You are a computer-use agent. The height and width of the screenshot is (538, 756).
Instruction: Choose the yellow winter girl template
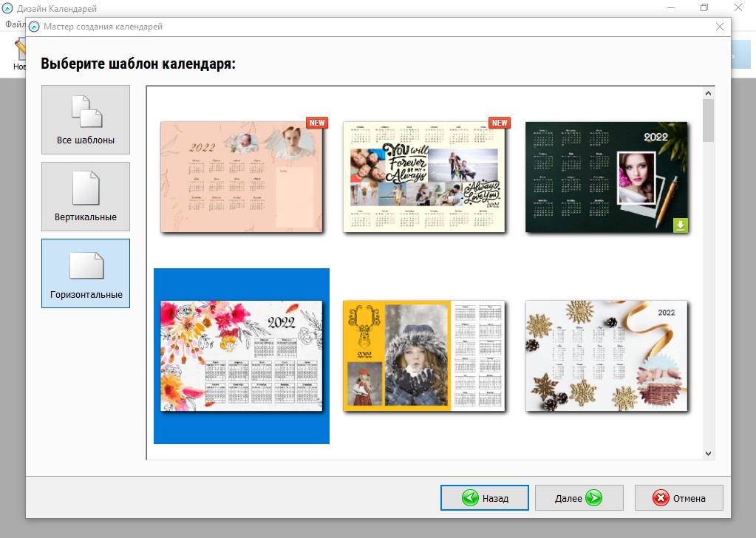point(423,356)
